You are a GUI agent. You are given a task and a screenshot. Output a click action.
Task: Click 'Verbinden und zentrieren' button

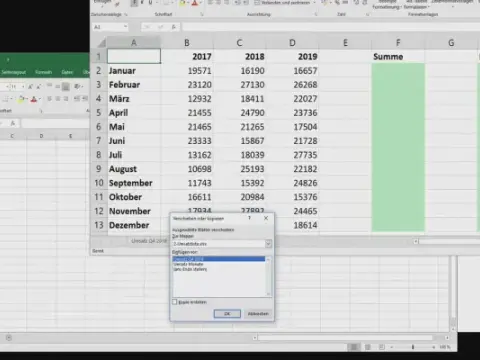(283, 3)
